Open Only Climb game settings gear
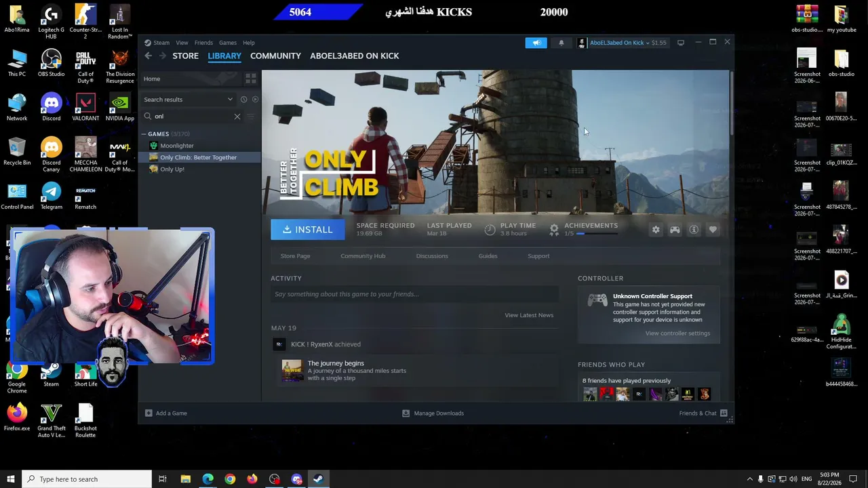 (x=656, y=230)
